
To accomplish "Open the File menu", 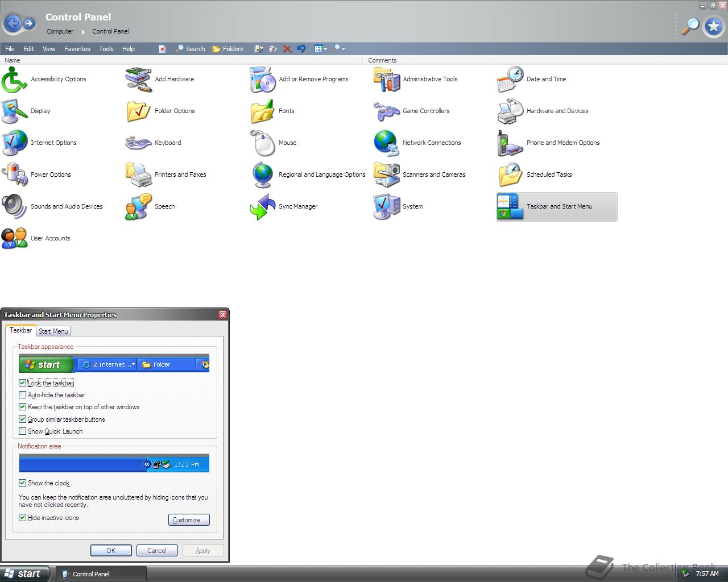I will [x=10, y=49].
